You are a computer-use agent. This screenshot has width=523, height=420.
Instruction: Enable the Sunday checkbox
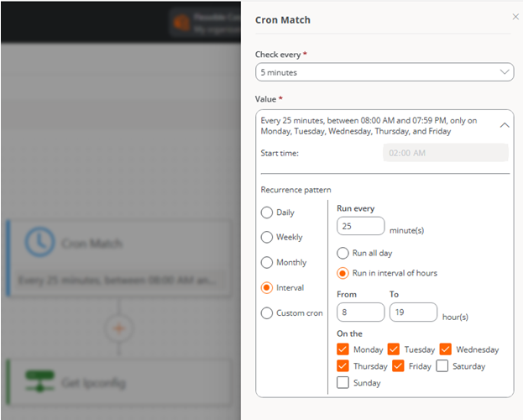[343, 382]
